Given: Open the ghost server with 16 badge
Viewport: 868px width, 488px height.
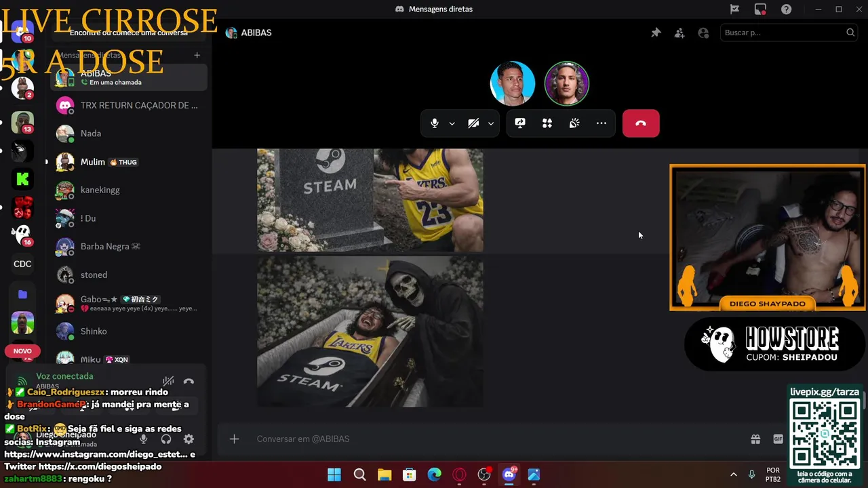Looking at the screenshot, I should point(22,235).
